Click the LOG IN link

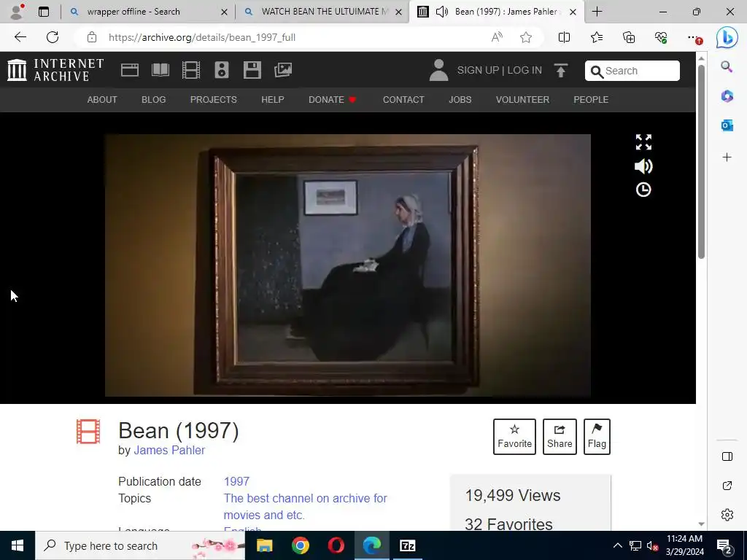[525, 71]
